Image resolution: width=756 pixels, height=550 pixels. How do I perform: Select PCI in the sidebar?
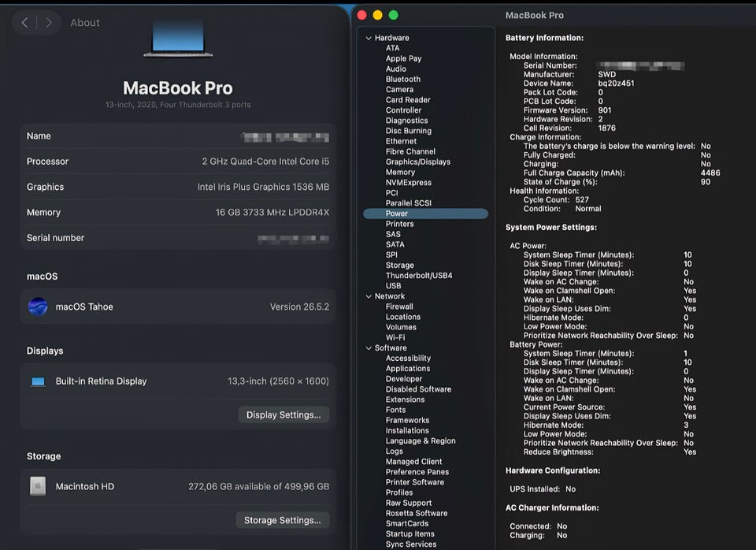point(392,193)
